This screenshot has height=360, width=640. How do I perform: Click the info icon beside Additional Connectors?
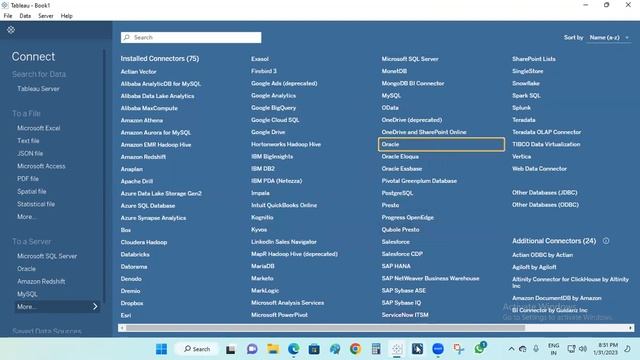(606, 241)
